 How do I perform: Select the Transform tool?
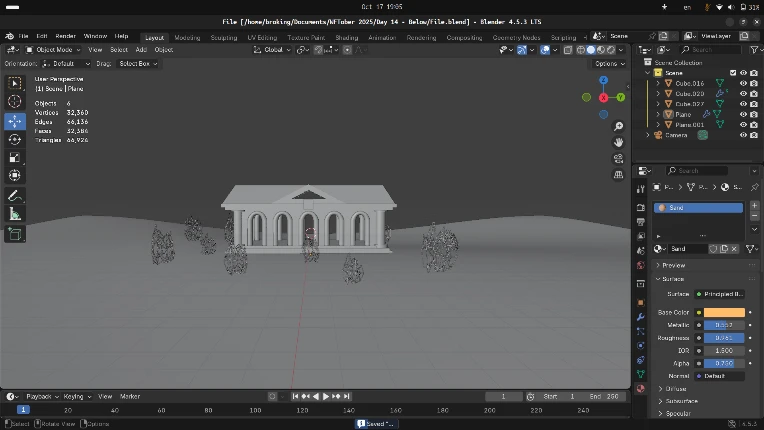point(15,175)
